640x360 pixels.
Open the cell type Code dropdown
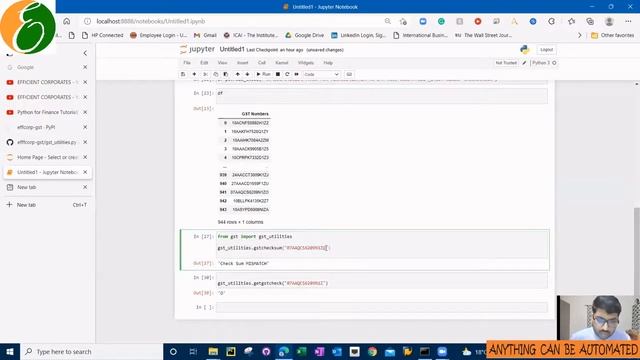point(322,74)
